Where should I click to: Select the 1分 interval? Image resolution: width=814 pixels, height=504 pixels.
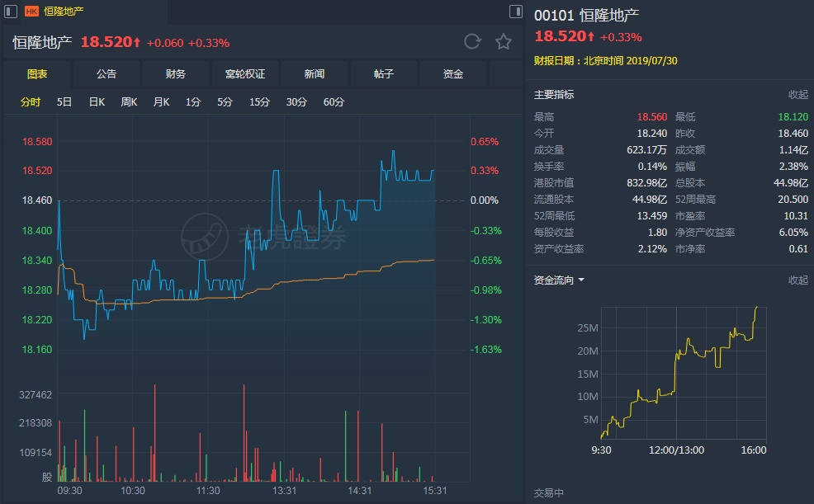(193, 102)
